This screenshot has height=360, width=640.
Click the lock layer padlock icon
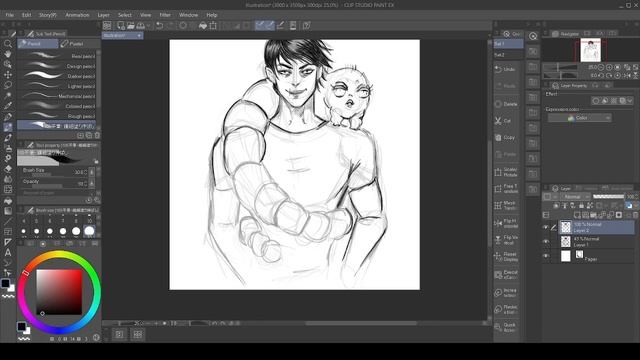coord(581,206)
